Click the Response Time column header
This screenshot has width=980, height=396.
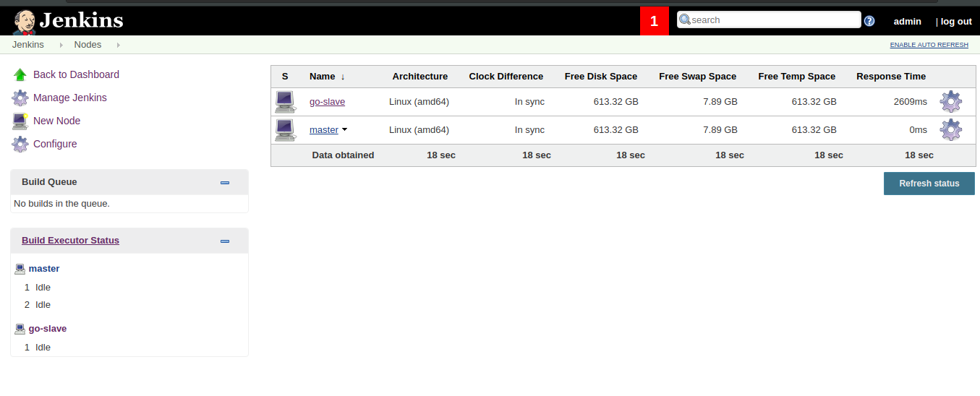tap(891, 76)
